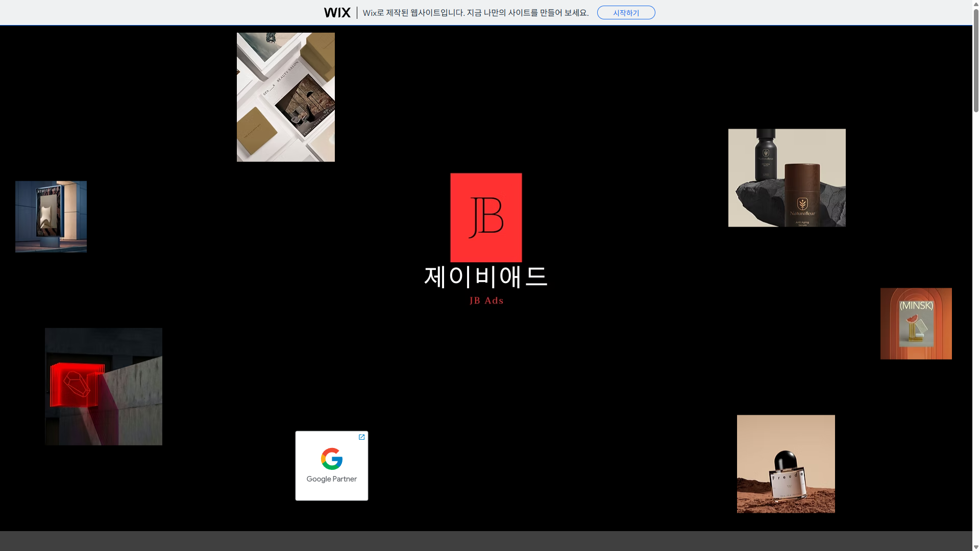This screenshot has width=980, height=551.
Task: Click the gray footer strip at bottom
Action: (x=485, y=541)
